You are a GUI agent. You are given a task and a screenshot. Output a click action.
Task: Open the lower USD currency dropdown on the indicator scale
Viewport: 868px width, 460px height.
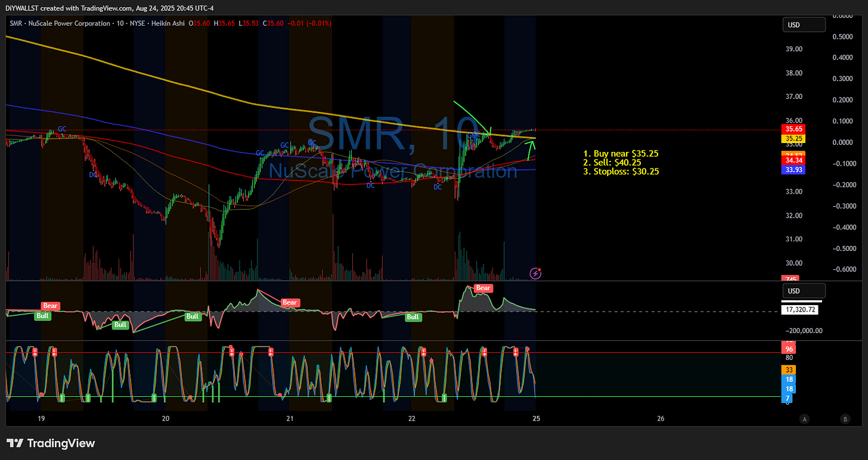[x=804, y=291]
